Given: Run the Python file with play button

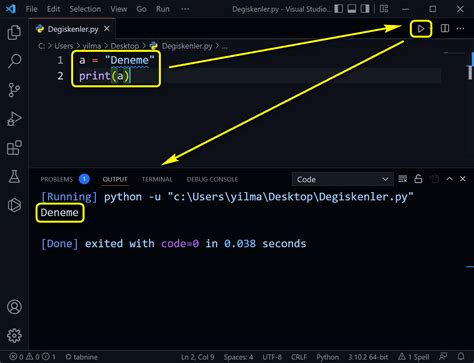Looking at the screenshot, I should tap(421, 29).
